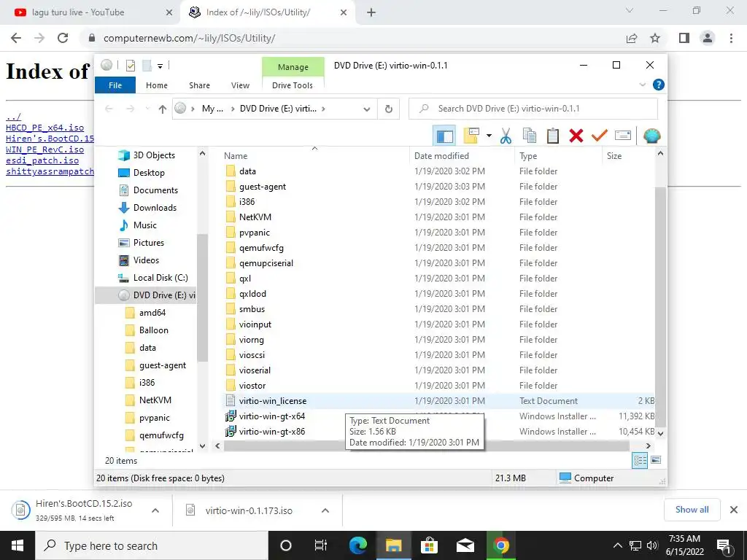Select the virtio-win-gt-x86 installer file
747x560 pixels.
(x=272, y=432)
